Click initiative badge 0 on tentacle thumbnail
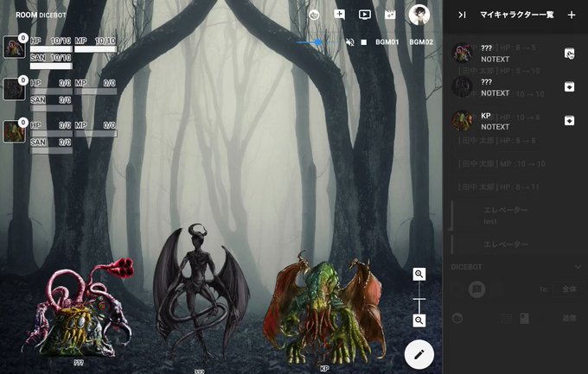This screenshot has width=588, height=374. (23, 38)
